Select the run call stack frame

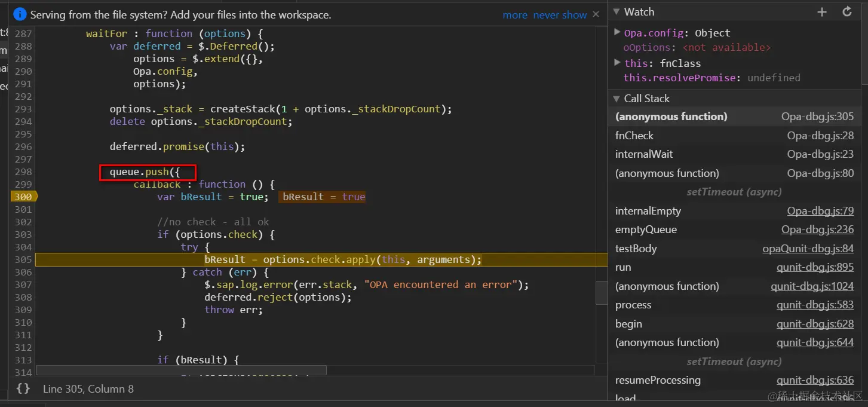735,267
